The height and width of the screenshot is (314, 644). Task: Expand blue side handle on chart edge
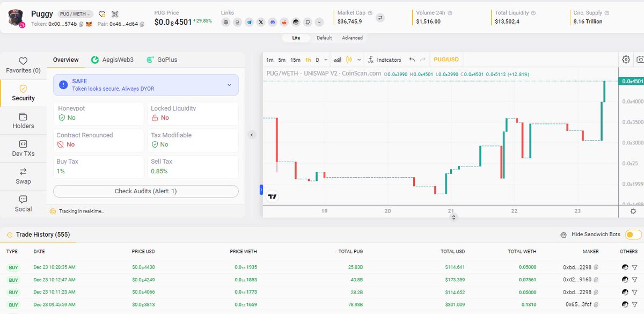click(x=261, y=189)
